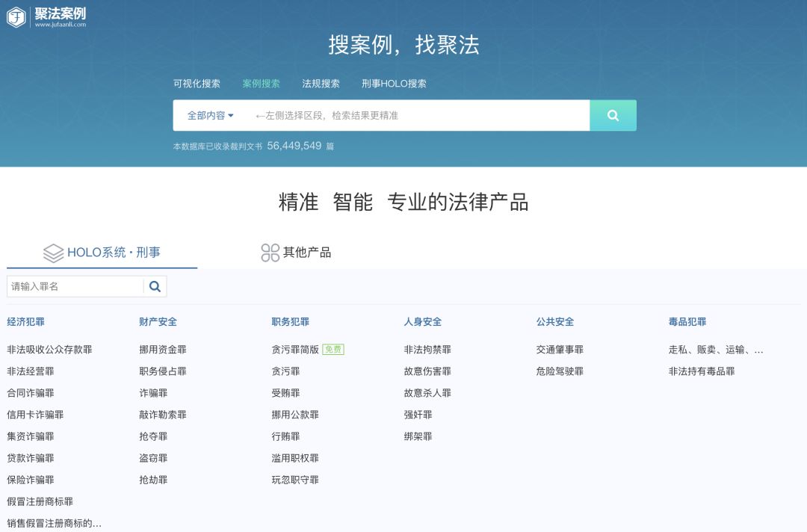
Task: Open 职务犯罪 category heading
Action: tap(290, 321)
